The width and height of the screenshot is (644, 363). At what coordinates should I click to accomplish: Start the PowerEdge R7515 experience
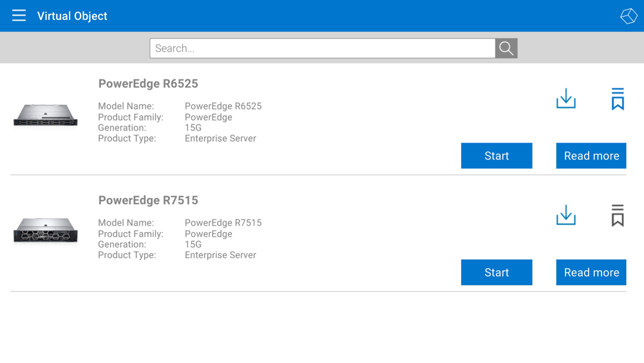(x=497, y=273)
